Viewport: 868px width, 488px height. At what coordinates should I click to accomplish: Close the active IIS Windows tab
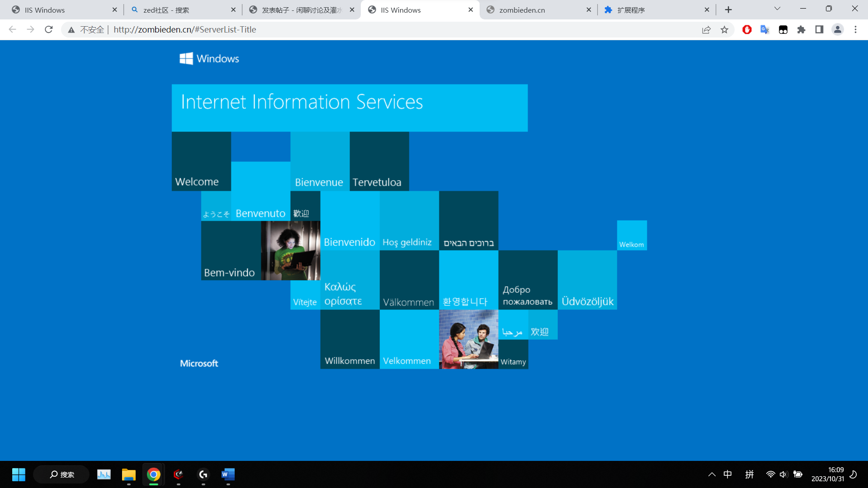pyautogui.click(x=471, y=9)
